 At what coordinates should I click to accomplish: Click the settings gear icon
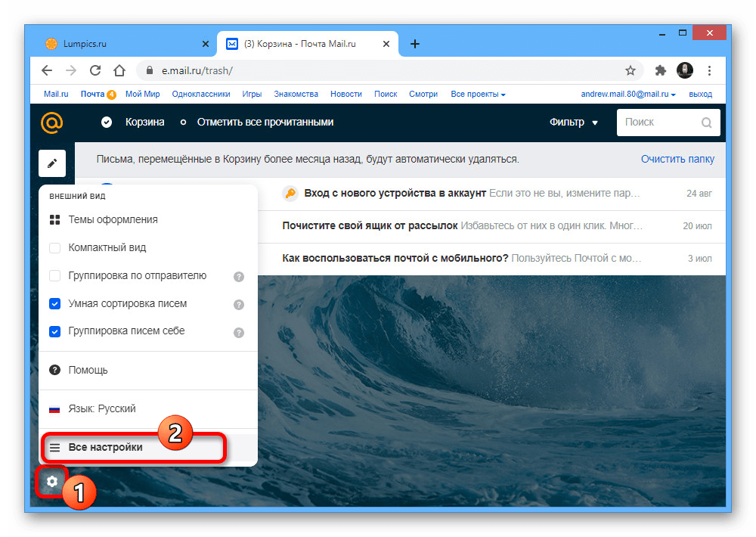52,481
